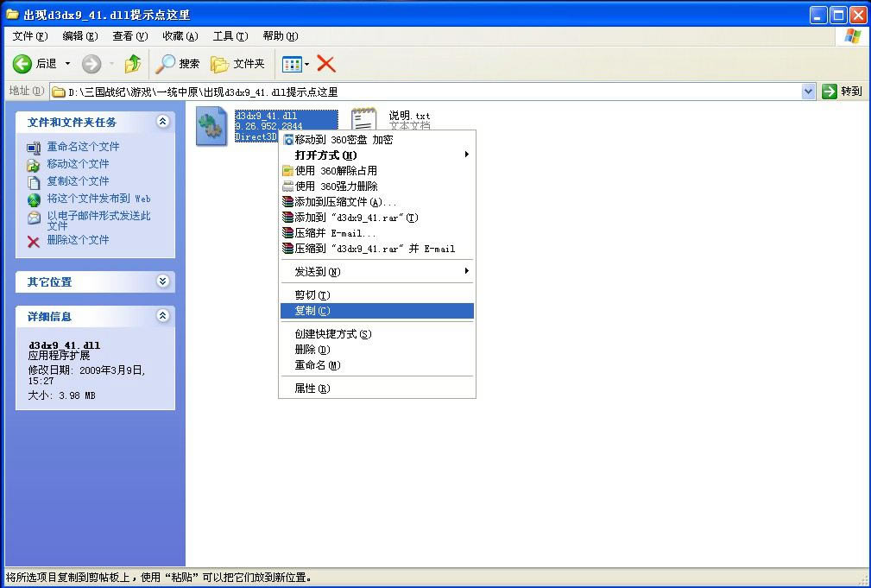The width and height of the screenshot is (871, 588).
Task: Click the red Delete X toolbar icon
Action: tap(326, 64)
